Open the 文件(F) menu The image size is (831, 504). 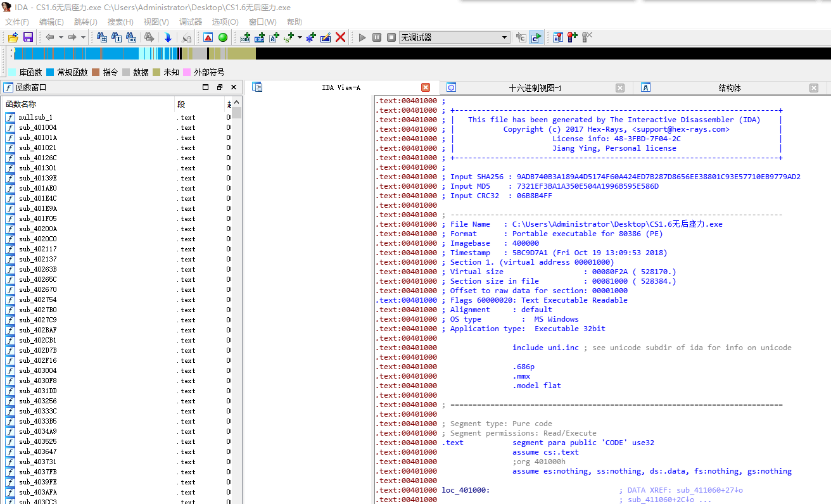[x=17, y=22]
